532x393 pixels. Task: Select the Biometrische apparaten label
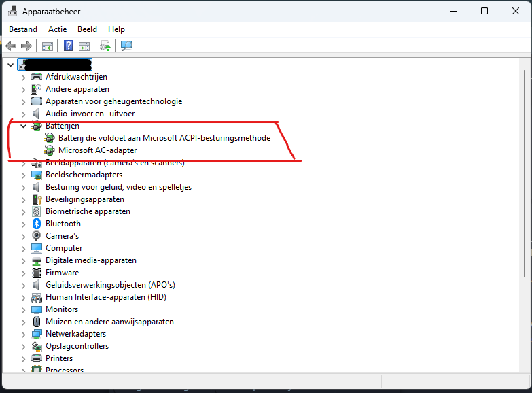coord(88,211)
